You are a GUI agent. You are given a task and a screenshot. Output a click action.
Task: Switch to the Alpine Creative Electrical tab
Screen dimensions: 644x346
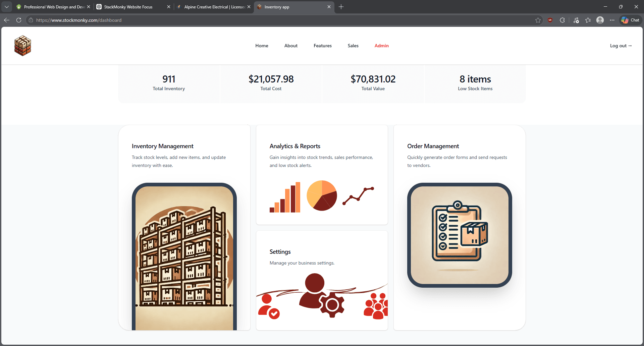(214, 7)
